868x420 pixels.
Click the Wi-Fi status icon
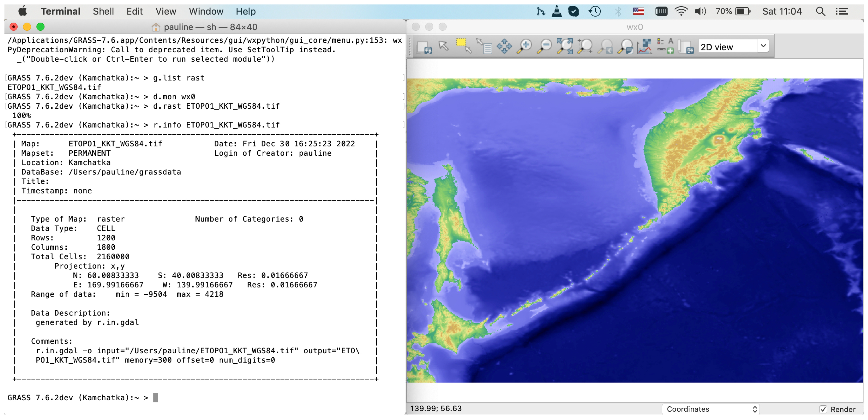click(681, 12)
